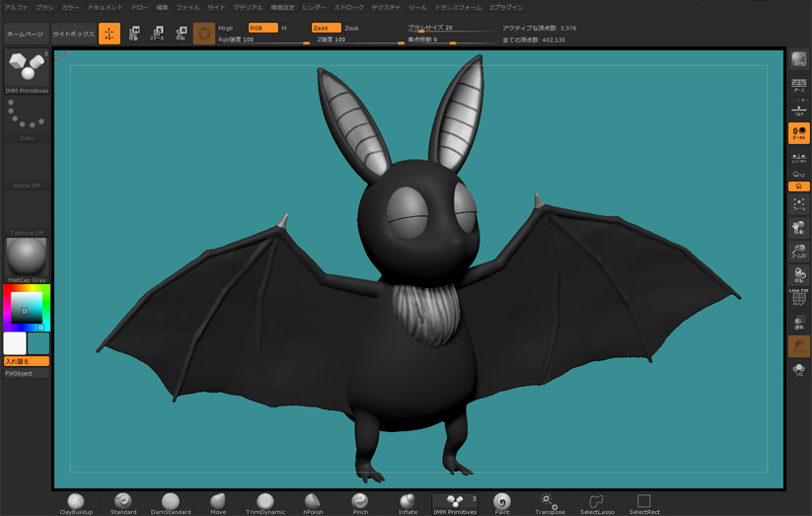Click the XYZ rotation icon

click(798, 175)
